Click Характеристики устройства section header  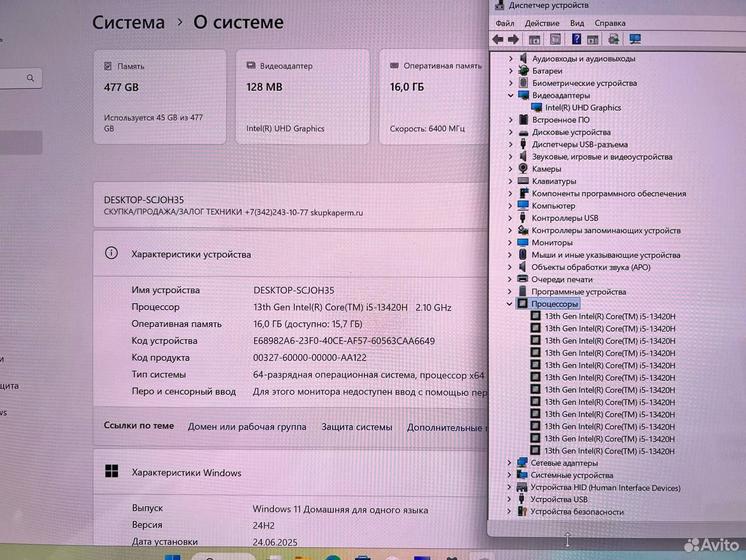(291, 254)
